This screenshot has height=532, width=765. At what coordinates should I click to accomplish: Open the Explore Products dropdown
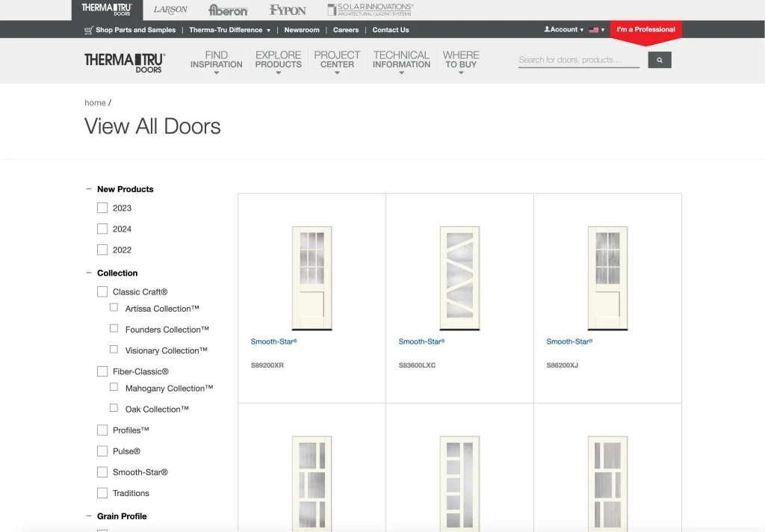[278, 61]
